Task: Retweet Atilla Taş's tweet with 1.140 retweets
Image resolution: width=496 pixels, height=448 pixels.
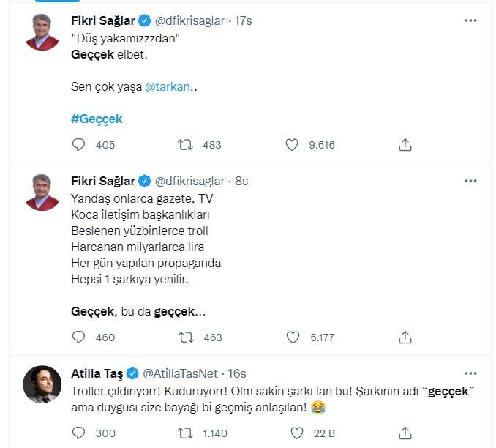Action: click(187, 433)
